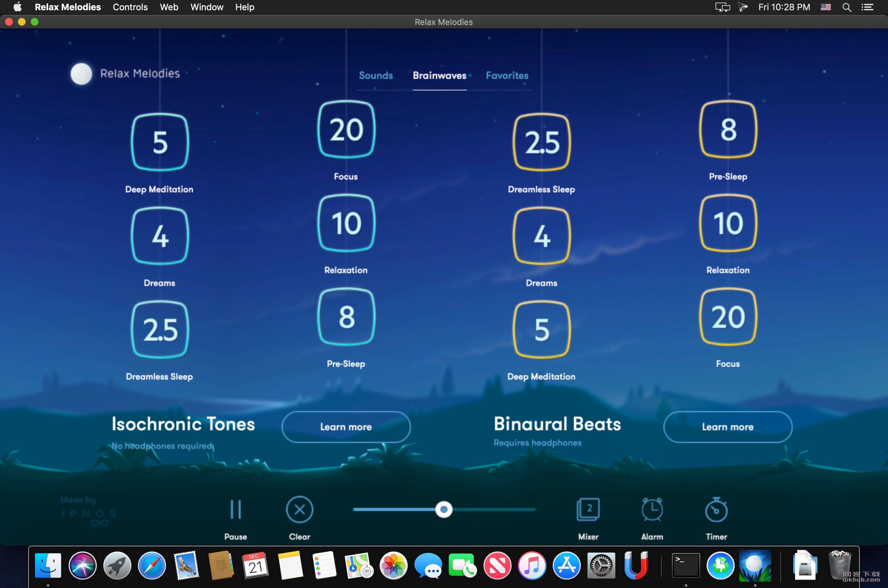Open Notification Center from the menu bar
Image resolution: width=888 pixels, height=588 pixels.
point(867,7)
